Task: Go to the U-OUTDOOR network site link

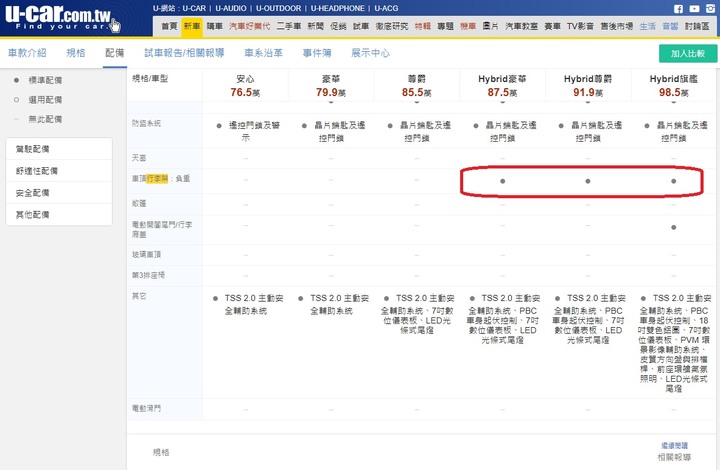Action: pos(279,8)
